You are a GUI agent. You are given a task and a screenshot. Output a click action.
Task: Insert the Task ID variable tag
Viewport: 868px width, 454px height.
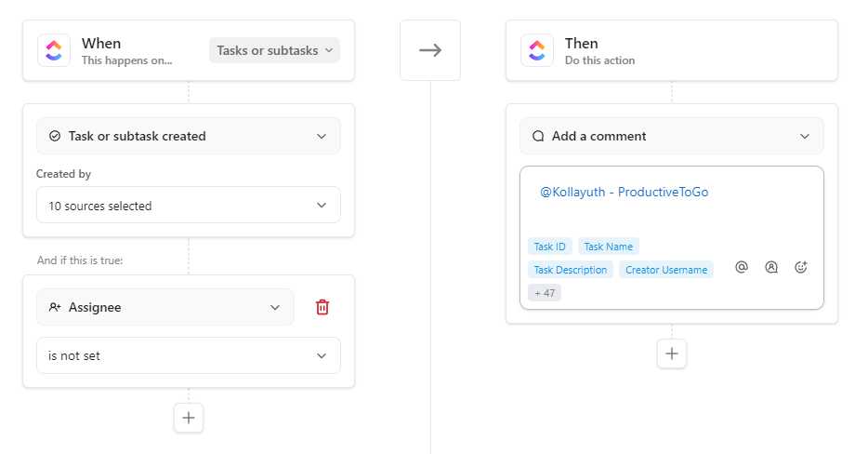click(x=549, y=247)
